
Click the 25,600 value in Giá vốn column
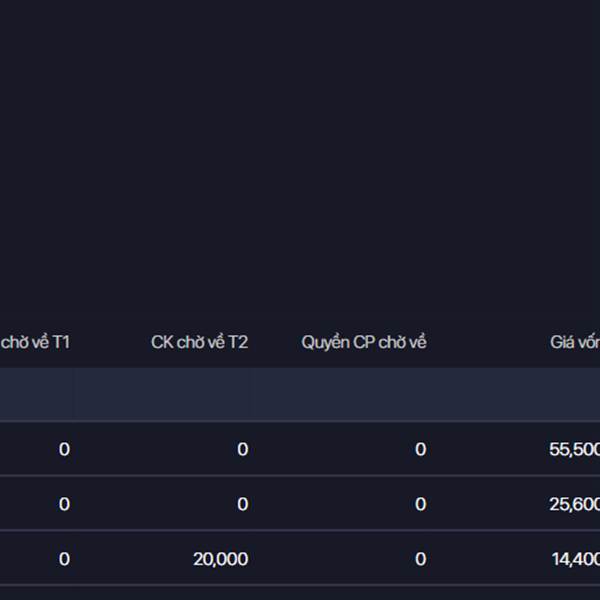574,504
